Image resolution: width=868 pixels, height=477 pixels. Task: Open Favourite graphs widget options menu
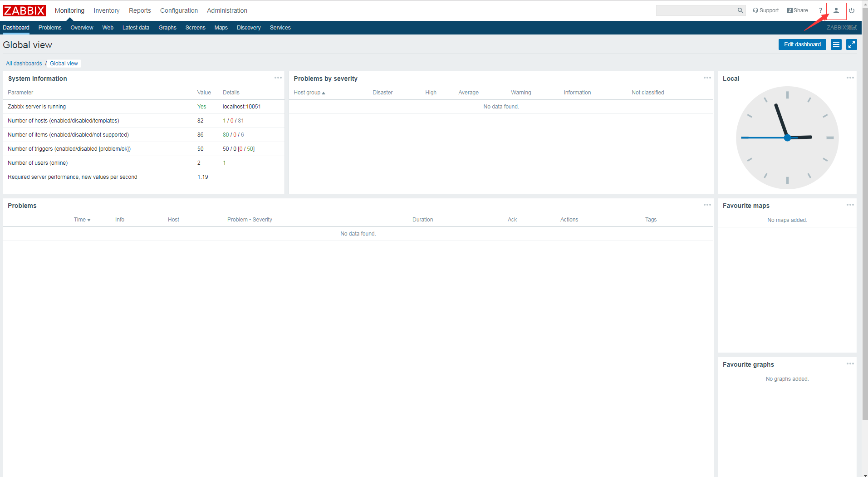pos(850,364)
